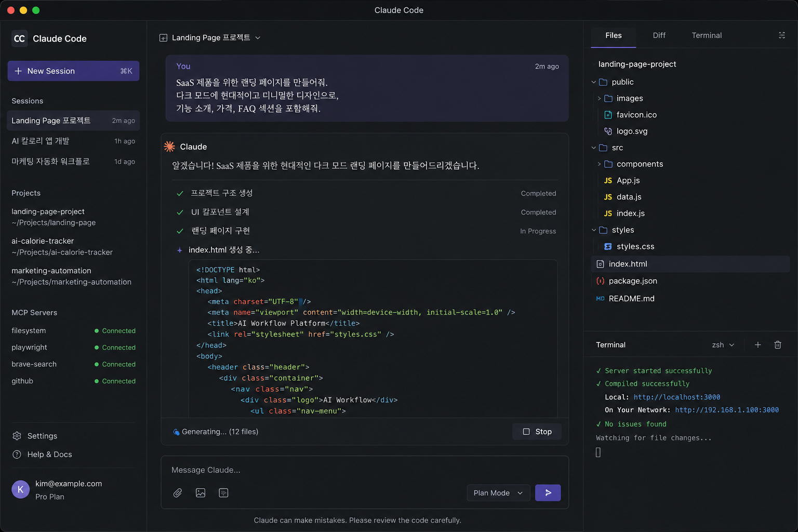Click the session document icon beside Landing Page title
798x532 pixels.
pyautogui.click(x=163, y=38)
